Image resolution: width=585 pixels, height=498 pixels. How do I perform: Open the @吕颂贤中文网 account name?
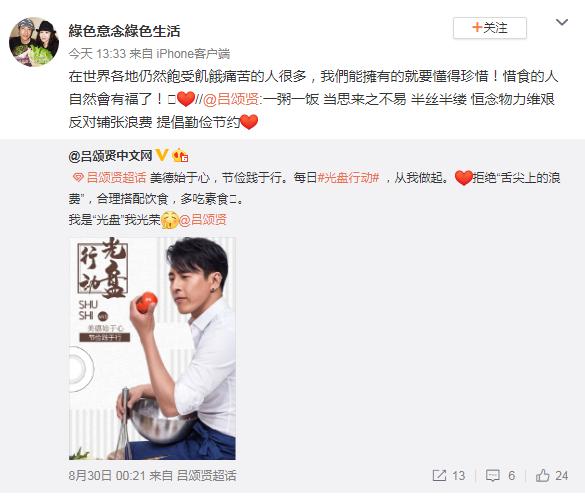[x=110, y=156]
